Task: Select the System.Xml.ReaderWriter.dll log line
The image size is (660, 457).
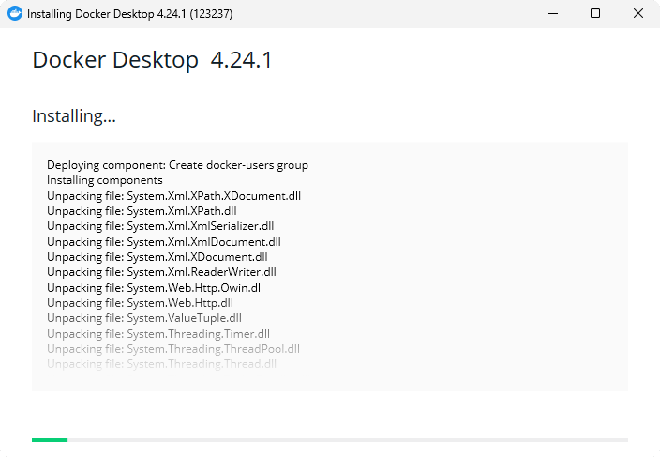Action: [162, 272]
